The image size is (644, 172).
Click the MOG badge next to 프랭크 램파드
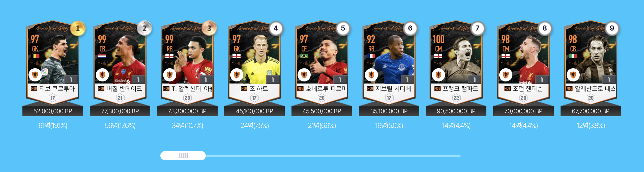tap(437, 89)
